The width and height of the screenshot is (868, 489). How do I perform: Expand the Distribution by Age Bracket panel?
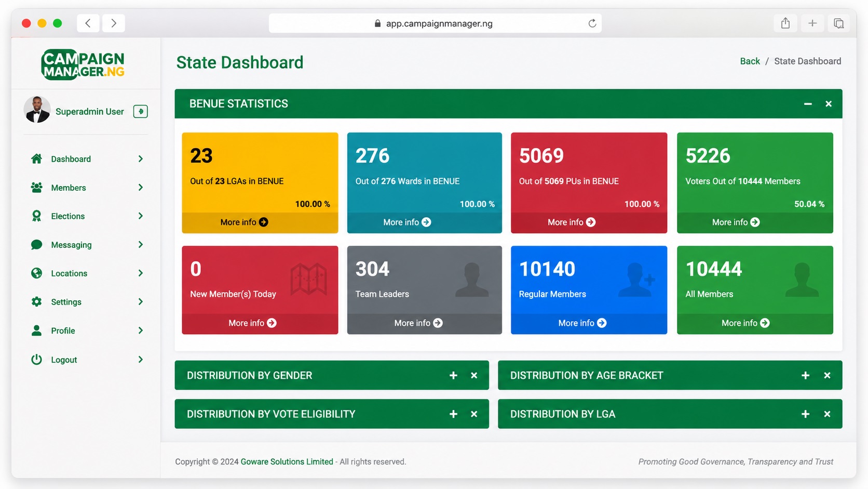coord(805,375)
